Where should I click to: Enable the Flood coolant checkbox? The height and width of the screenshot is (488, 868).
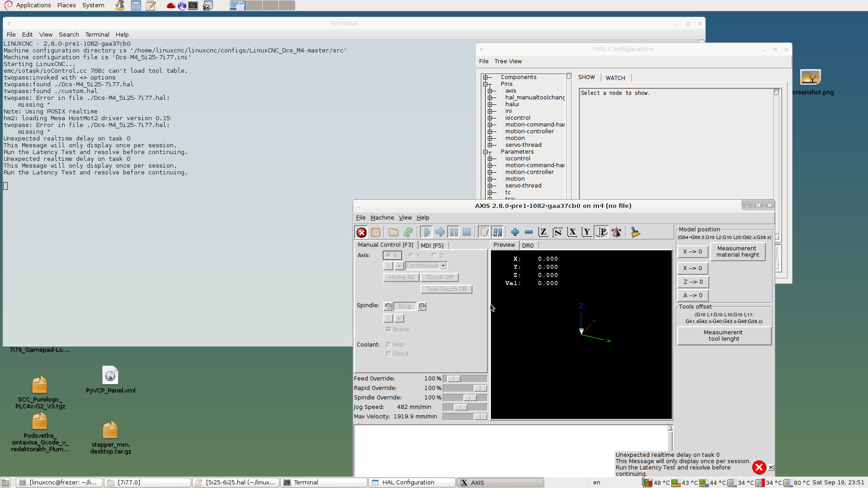[x=389, y=354]
